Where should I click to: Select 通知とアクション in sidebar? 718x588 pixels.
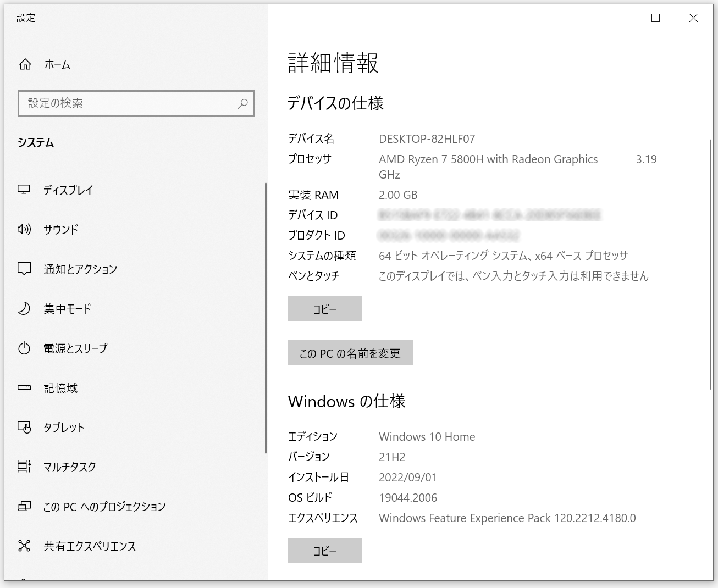coord(80,269)
